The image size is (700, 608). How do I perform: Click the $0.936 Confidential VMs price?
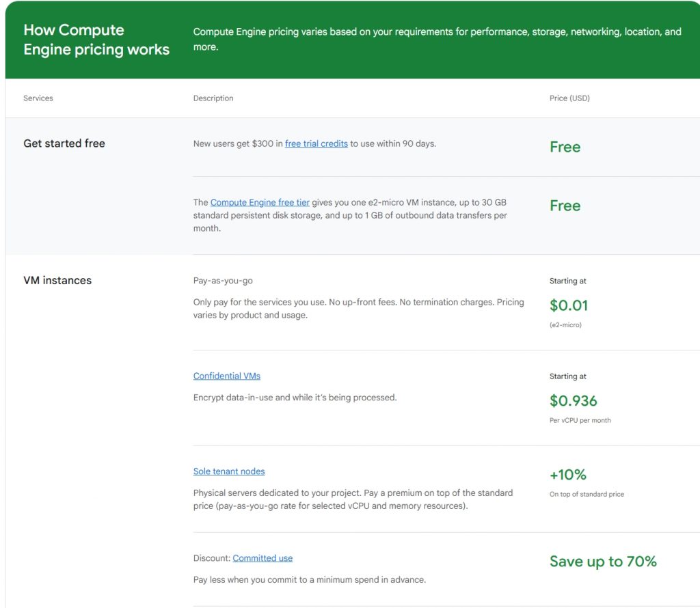point(573,400)
